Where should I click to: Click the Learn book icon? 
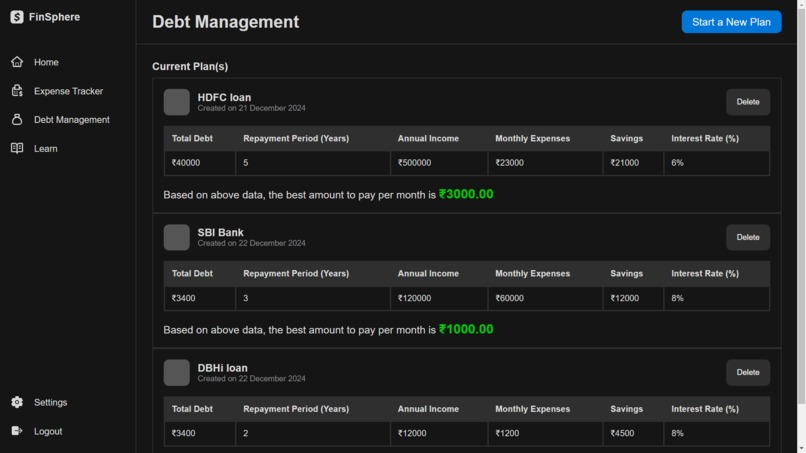coord(17,148)
